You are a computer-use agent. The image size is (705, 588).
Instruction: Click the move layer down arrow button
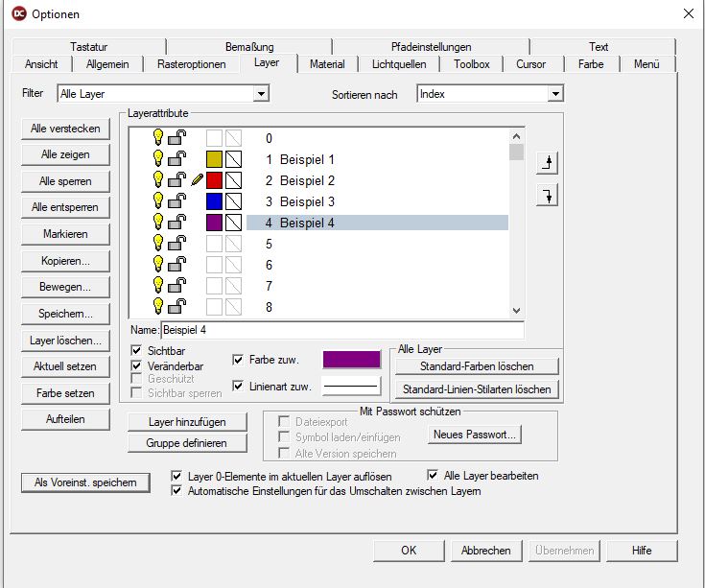546,196
